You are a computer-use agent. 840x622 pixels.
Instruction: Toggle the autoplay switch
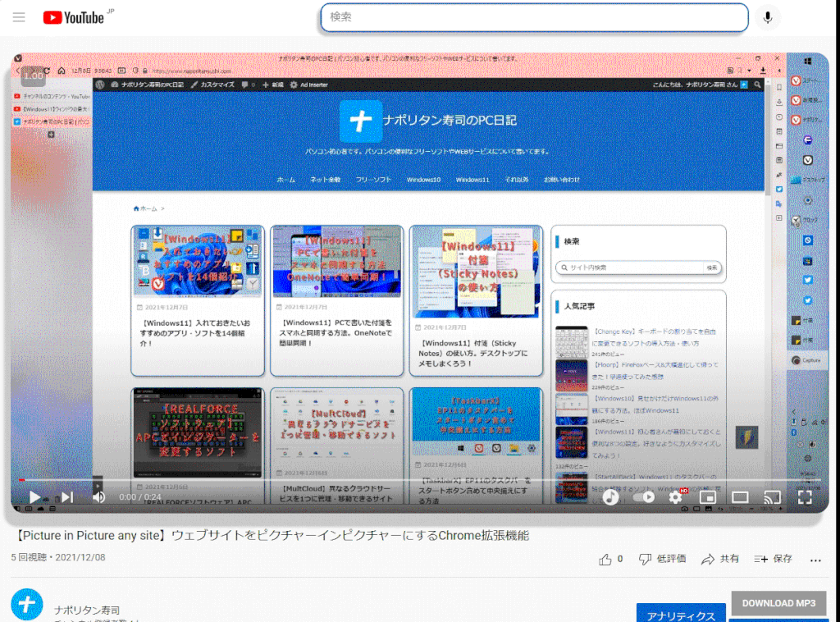tap(644, 497)
